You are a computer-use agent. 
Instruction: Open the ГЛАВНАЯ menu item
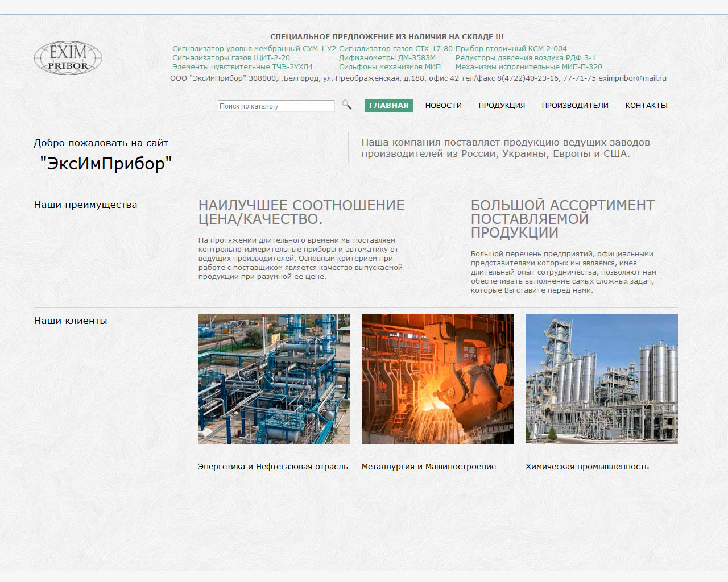pos(388,105)
